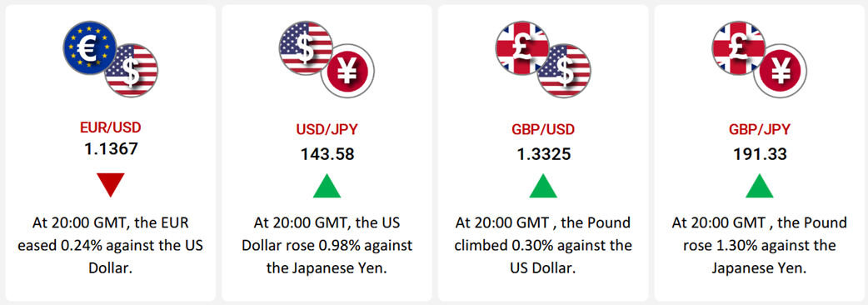The width and height of the screenshot is (868, 305).
Task: Click the Pound coin in GBP/JPY card
Action: [x=738, y=48]
